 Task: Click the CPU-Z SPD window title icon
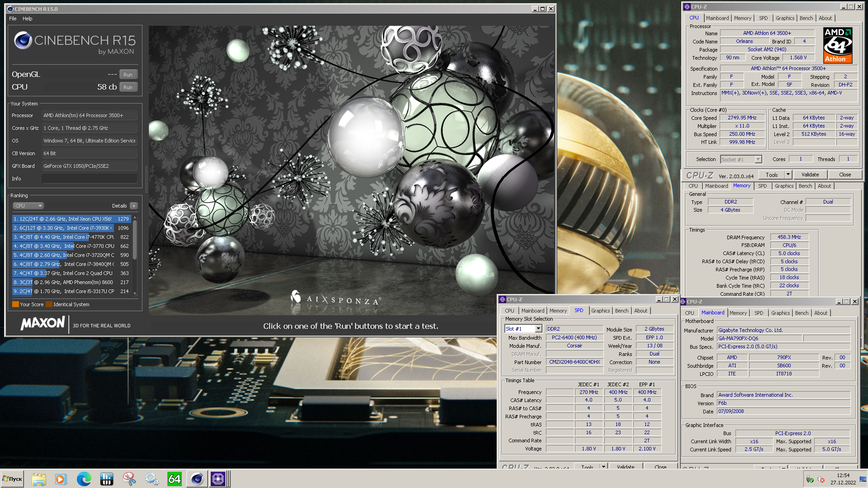point(502,299)
